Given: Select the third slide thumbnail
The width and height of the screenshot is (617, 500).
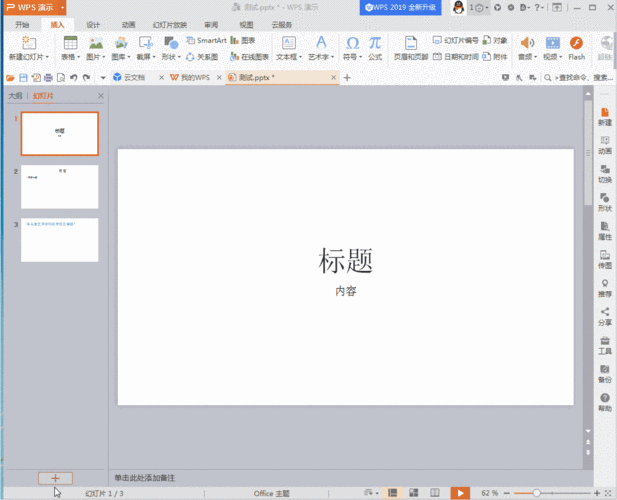Looking at the screenshot, I should 59,240.
